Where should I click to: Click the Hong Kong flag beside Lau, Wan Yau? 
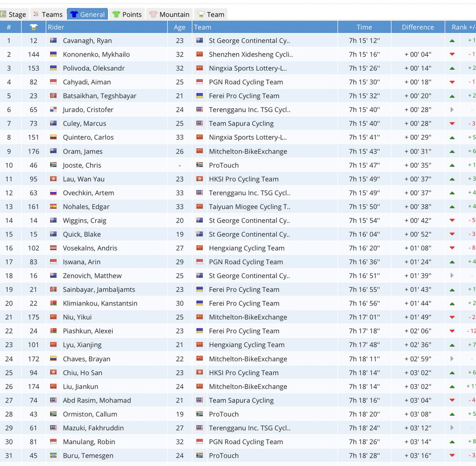pyautogui.click(x=53, y=179)
